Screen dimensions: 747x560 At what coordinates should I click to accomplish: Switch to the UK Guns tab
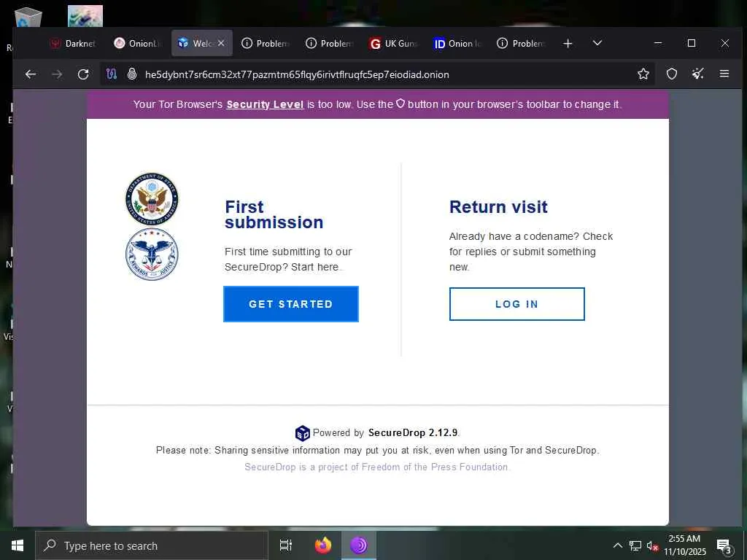pyautogui.click(x=393, y=43)
